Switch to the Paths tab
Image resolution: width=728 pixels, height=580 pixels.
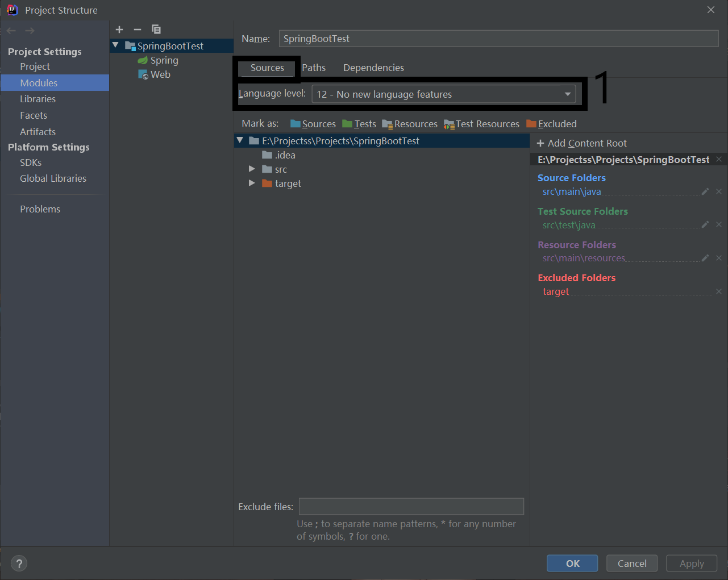tap(314, 68)
